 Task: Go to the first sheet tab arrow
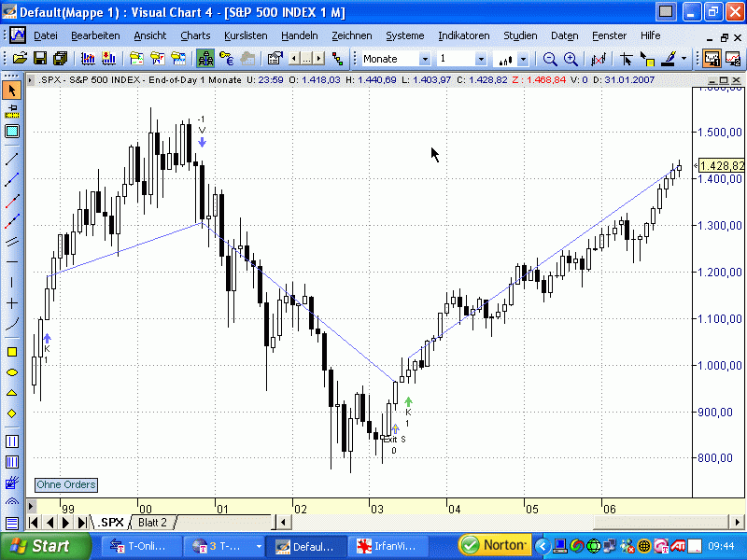pos(34,523)
